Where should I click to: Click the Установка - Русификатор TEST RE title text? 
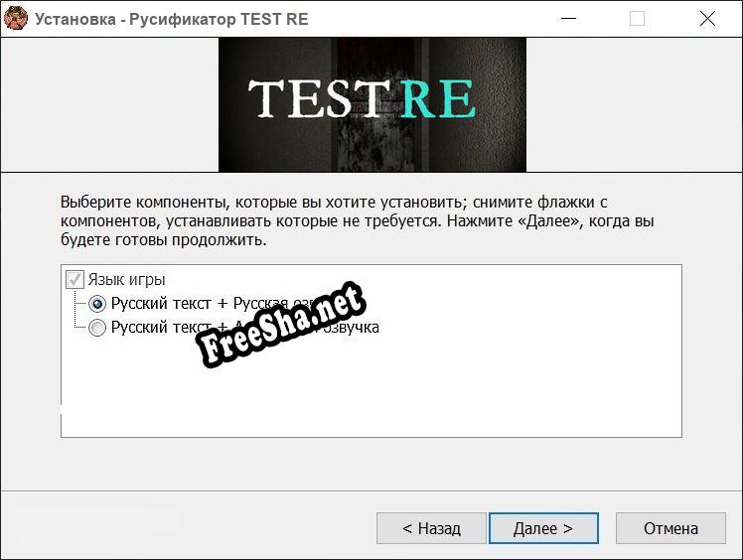172,19
